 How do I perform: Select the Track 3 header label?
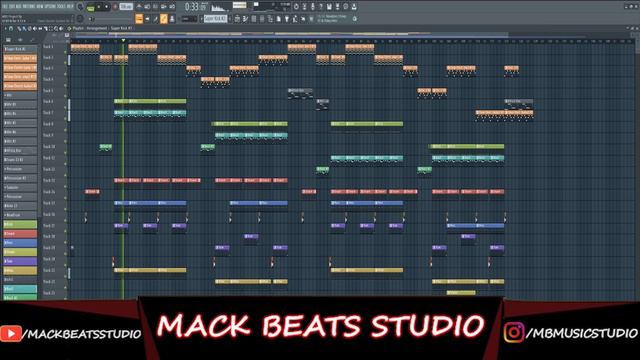tap(48, 69)
